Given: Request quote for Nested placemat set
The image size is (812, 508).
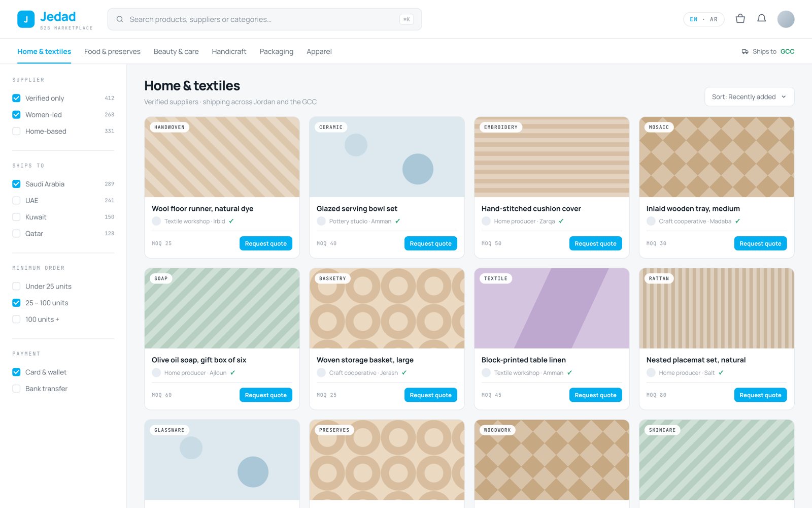Looking at the screenshot, I should click(761, 395).
